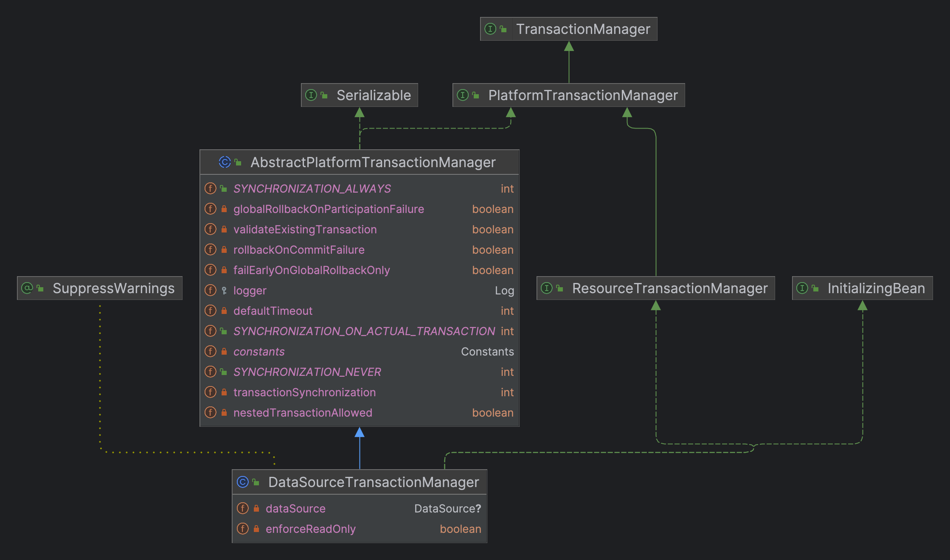The height and width of the screenshot is (560, 950).
Task: Click the lock icon beside defaultTimeout
Action: 224,311
